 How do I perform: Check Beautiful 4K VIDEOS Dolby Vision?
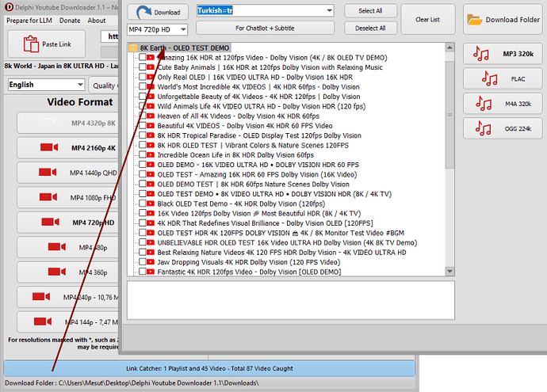[143, 125]
